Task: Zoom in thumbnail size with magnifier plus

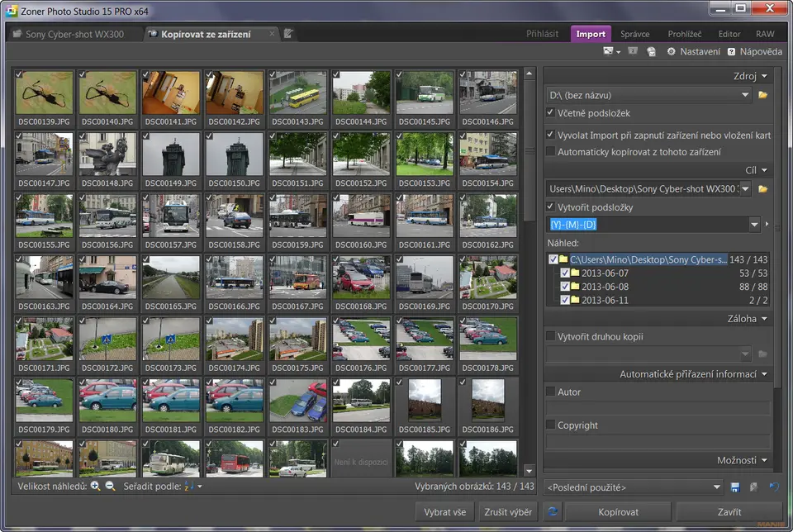Action: [x=95, y=487]
